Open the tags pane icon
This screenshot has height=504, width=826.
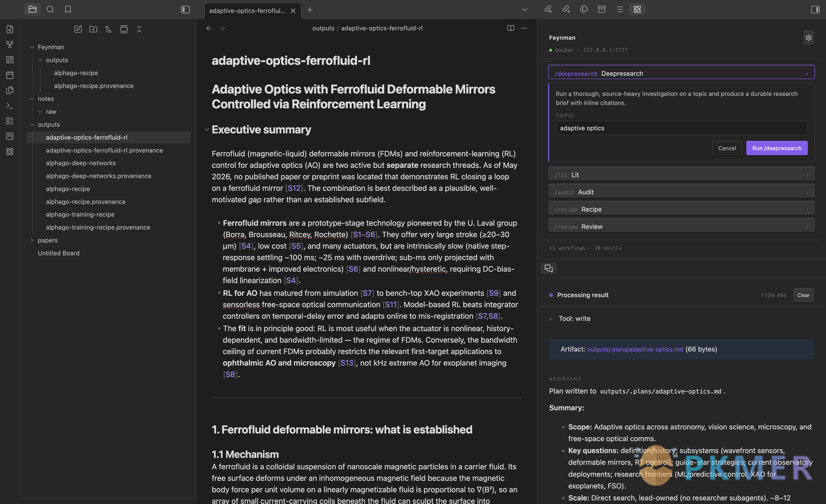point(584,9)
